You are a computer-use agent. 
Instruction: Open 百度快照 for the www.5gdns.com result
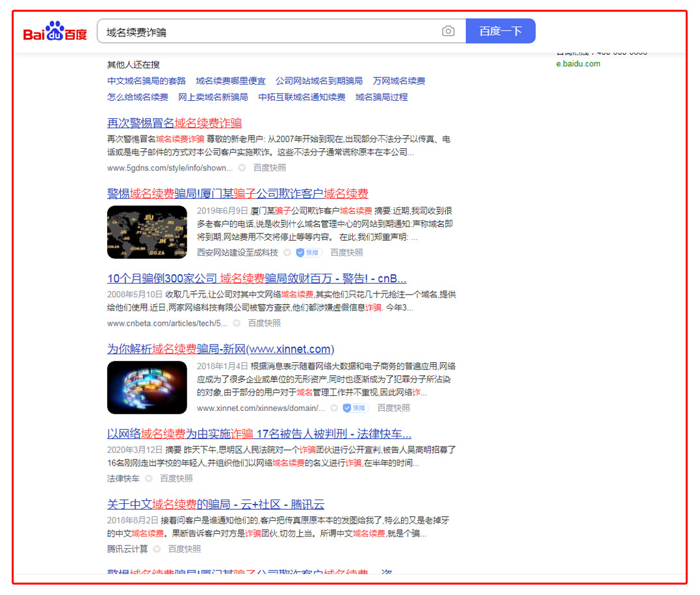270,168
